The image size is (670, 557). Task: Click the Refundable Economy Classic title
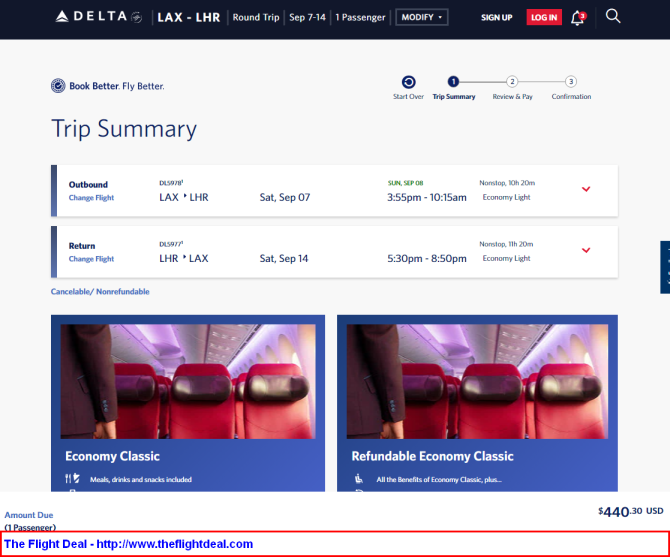click(432, 456)
